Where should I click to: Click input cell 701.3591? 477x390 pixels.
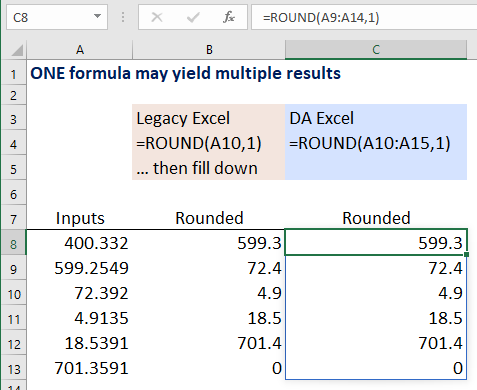80,368
